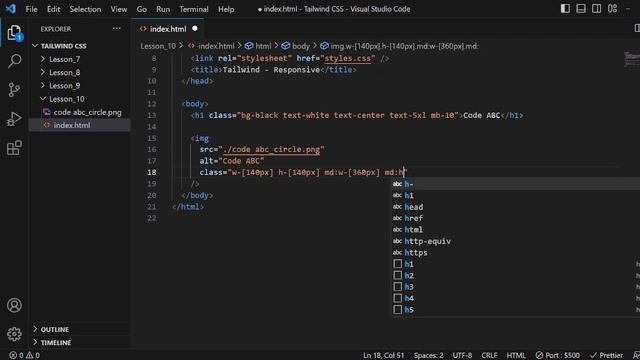Click the warnings count icon in status bar
This screenshot has width=640, height=360.
click(x=33, y=355)
